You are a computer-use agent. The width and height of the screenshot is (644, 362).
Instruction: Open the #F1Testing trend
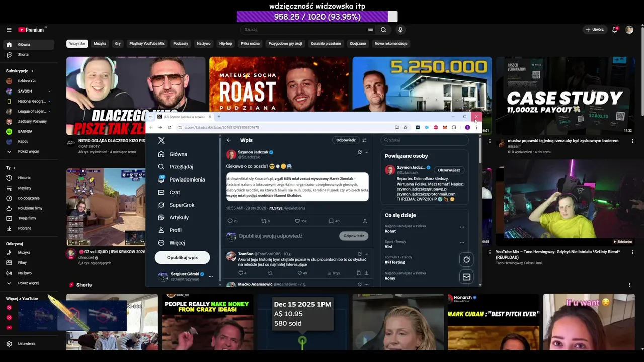click(x=395, y=262)
